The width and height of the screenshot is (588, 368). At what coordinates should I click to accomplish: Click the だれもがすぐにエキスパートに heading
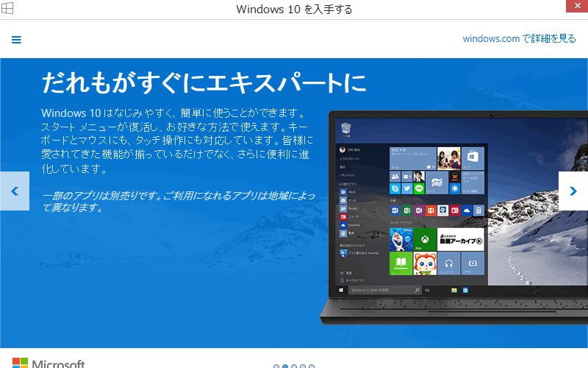(204, 82)
